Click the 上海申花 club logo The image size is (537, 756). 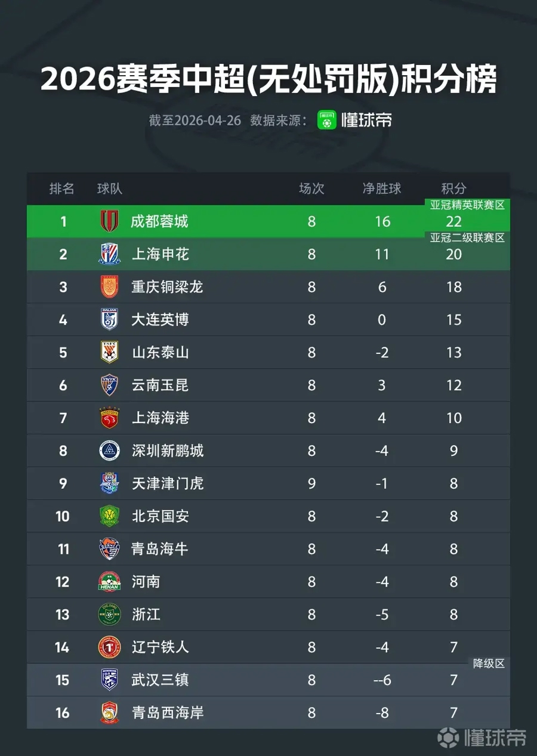tap(109, 254)
